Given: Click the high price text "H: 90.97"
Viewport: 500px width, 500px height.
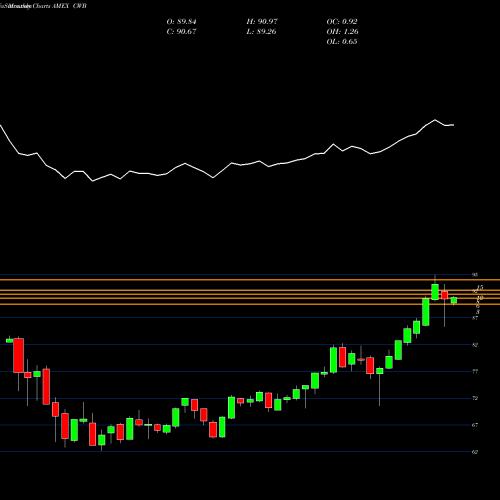Looking at the screenshot, I should (x=262, y=22).
